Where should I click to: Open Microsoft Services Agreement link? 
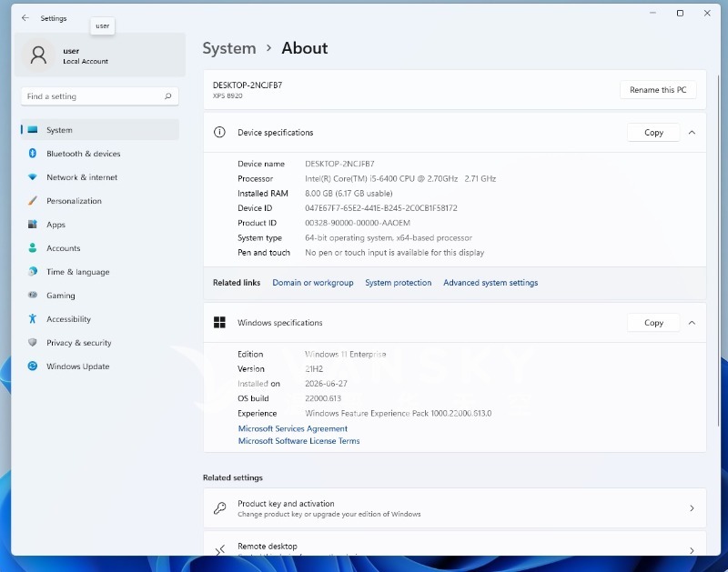[x=293, y=428]
